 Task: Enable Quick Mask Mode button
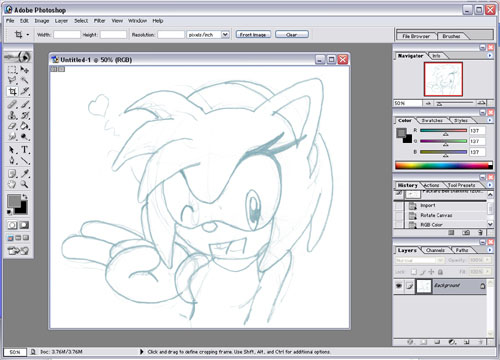pos(24,225)
